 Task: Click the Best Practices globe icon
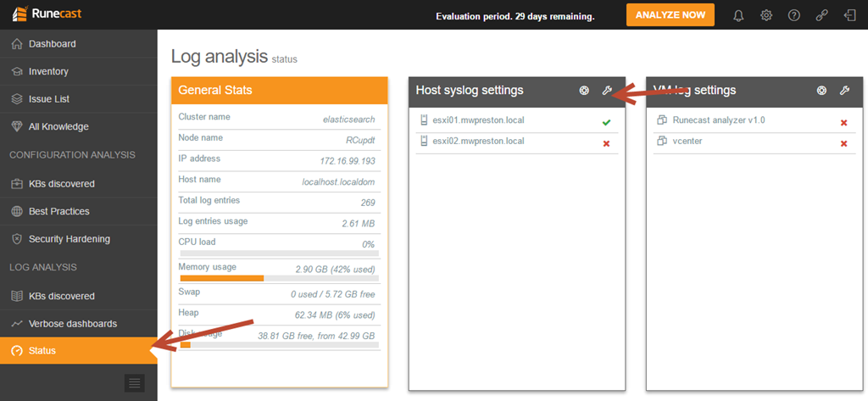click(x=17, y=211)
